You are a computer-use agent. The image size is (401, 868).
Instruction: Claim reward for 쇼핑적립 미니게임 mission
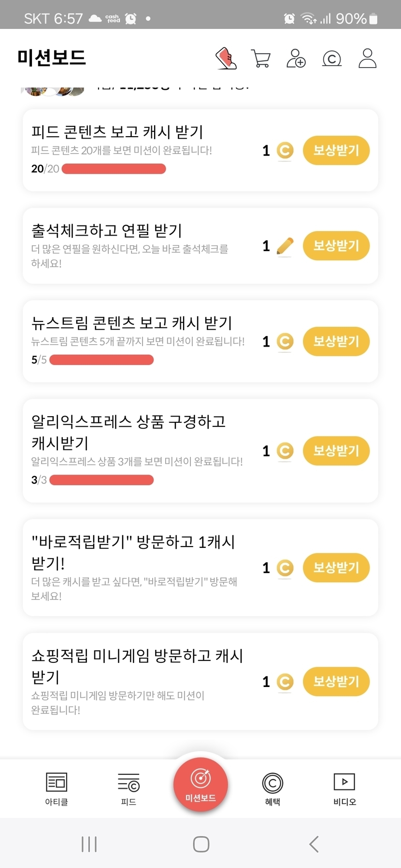[336, 682]
